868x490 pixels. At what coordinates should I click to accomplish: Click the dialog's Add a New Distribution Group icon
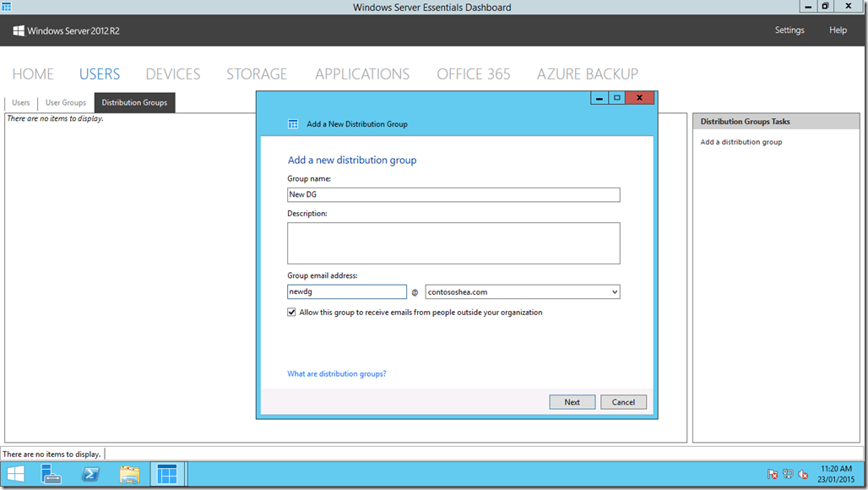(x=293, y=122)
